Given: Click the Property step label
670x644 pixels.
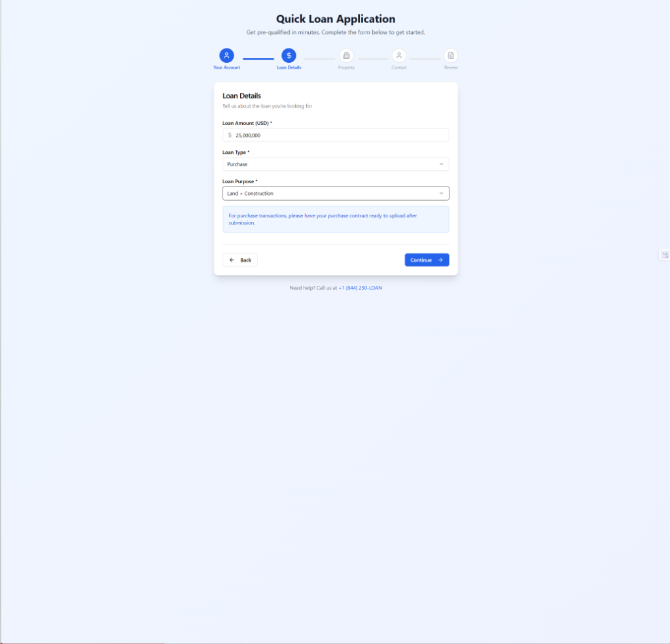Looking at the screenshot, I should 346,67.
